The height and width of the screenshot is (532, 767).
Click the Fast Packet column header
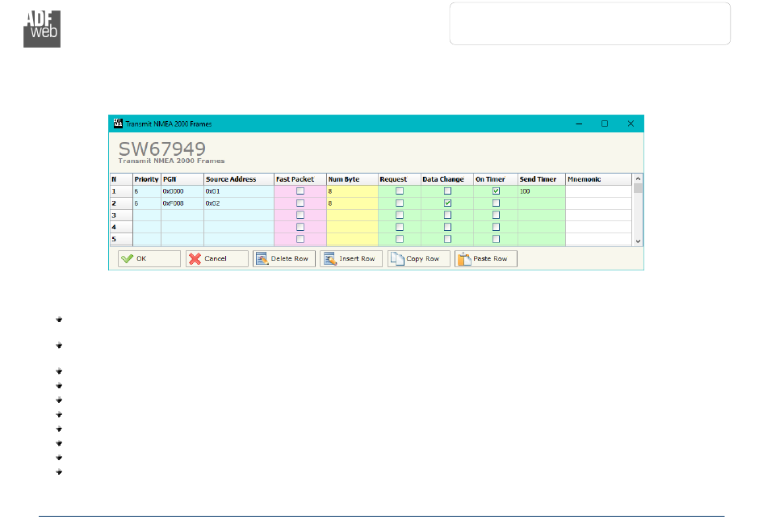300,179
